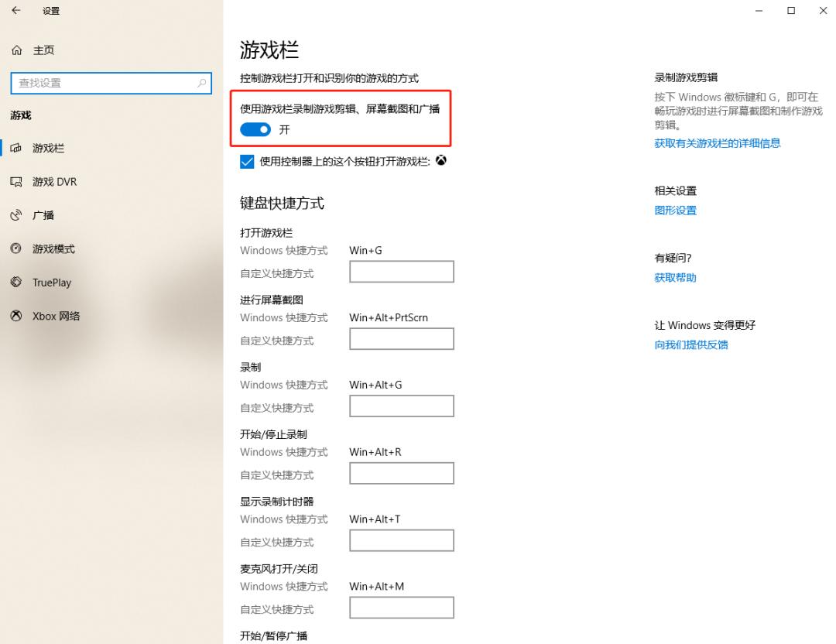This screenshot has height=644, width=836.
Task: Click the custom shortcut field for 进行屏幕截图
Action: [401, 338]
